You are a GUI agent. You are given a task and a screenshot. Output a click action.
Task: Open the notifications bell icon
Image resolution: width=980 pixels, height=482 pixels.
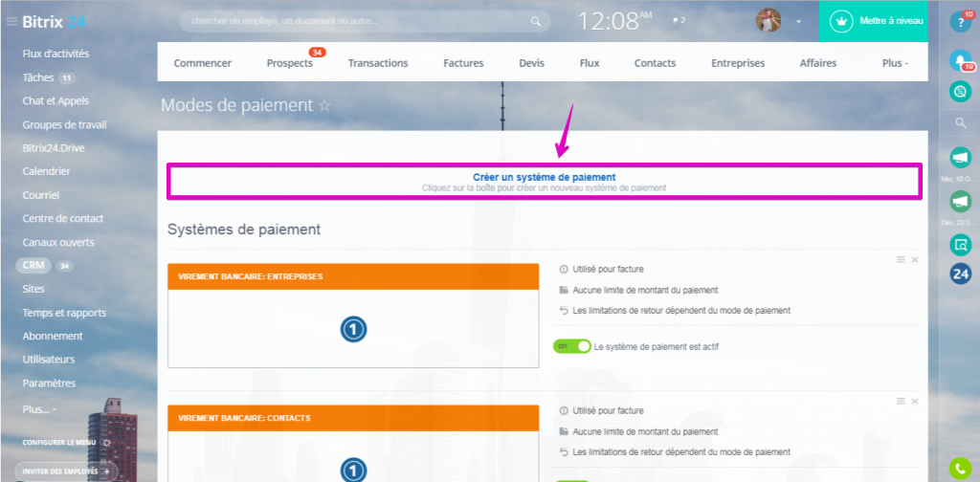[x=960, y=60]
